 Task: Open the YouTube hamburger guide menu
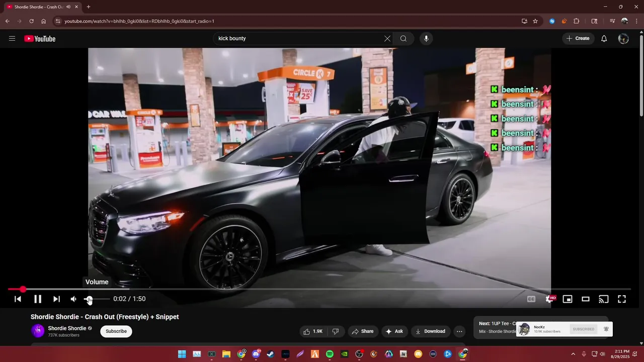12,39
